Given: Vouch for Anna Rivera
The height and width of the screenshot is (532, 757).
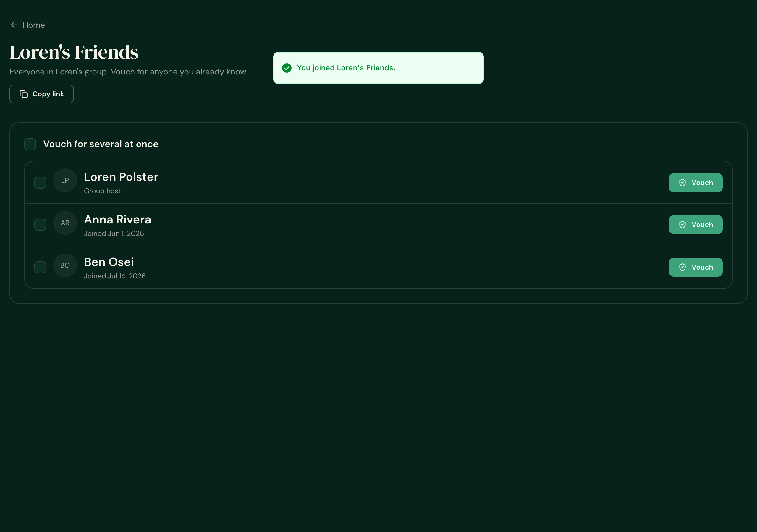Looking at the screenshot, I should point(696,225).
